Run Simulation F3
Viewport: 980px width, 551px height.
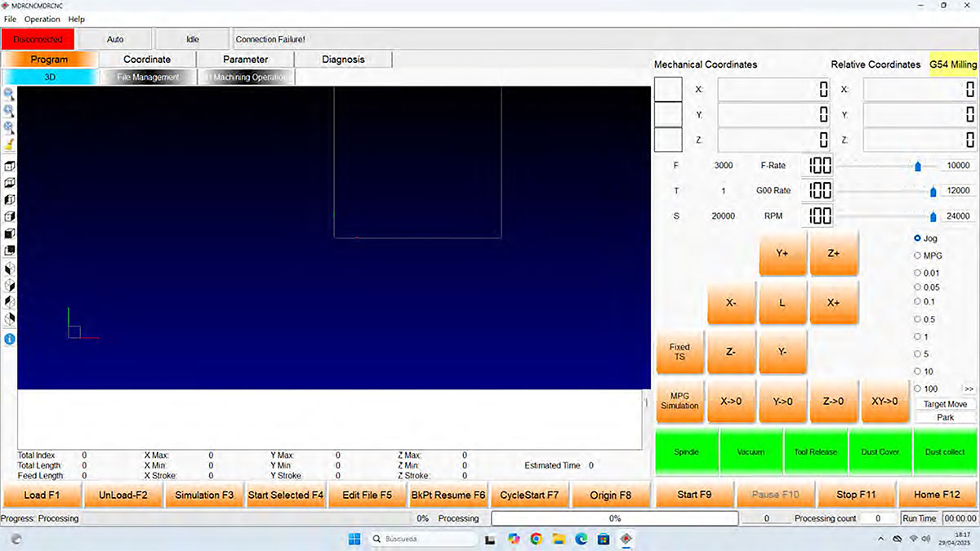pyautogui.click(x=204, y=495)
